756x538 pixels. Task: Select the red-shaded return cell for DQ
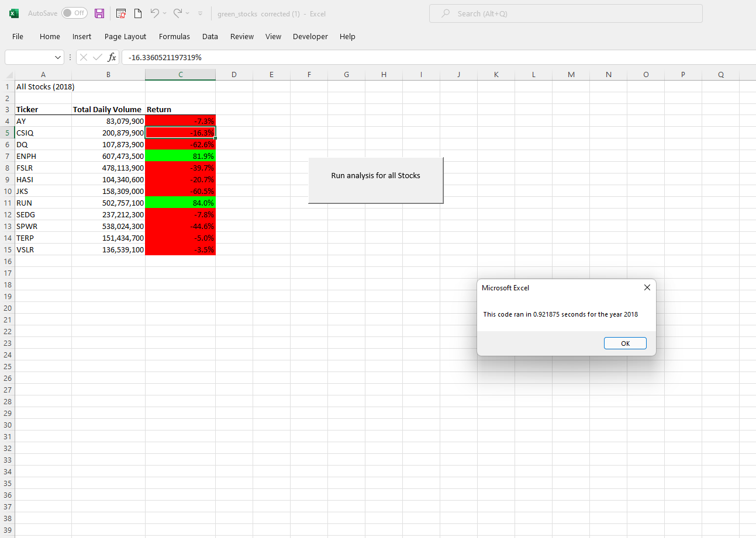click(180, 144)
